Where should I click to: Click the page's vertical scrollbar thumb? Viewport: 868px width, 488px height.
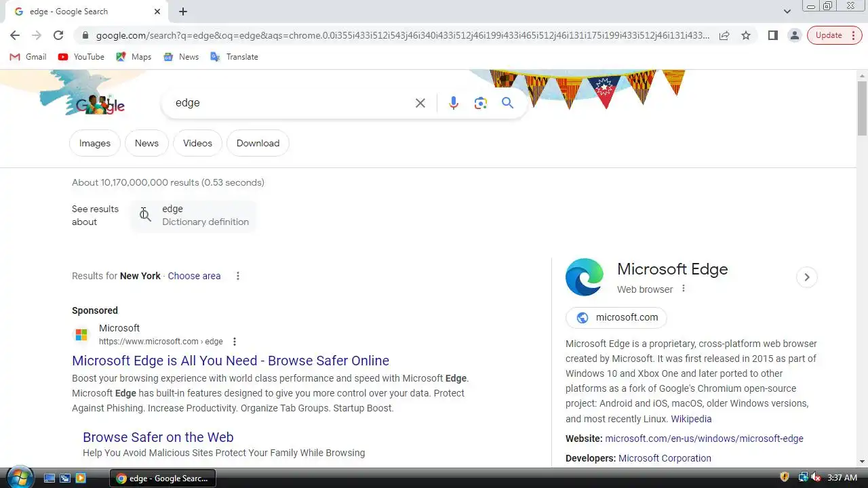(x=862, y=108)
